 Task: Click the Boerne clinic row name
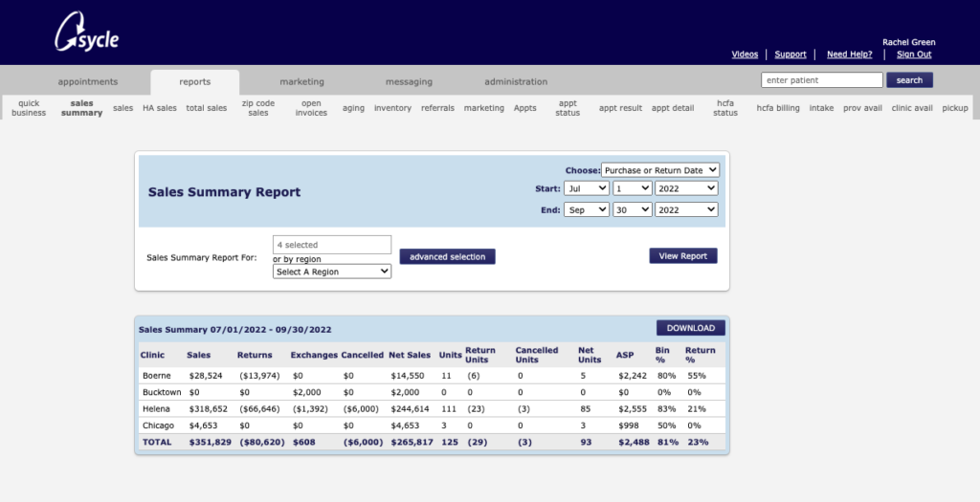click(156, 376)
